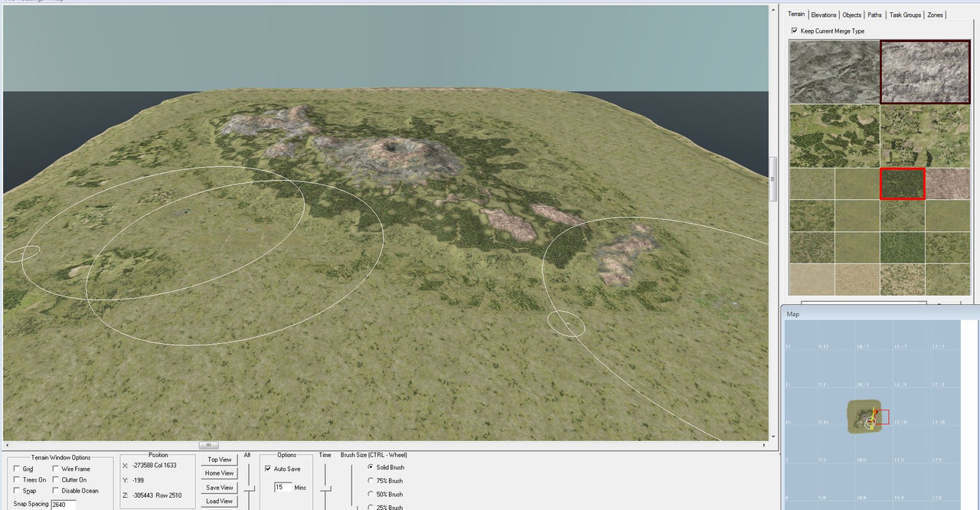Switch to the Elevations tab
The image size is (980, 510).
(824, 15)
